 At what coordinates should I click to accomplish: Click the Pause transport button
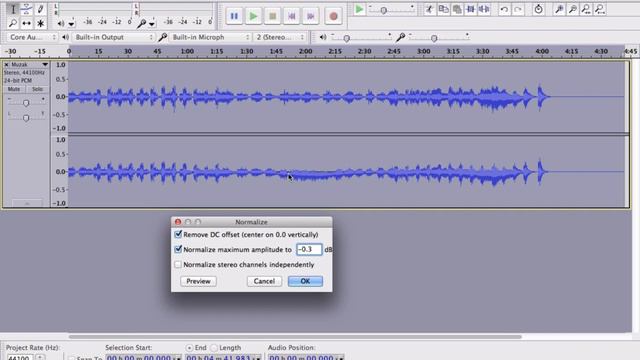[234, 16]
